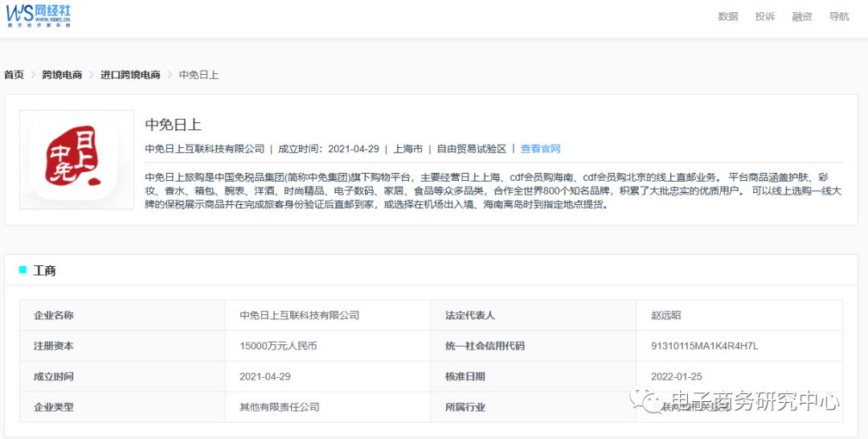Click the company description paragraph

click(493, 191)
